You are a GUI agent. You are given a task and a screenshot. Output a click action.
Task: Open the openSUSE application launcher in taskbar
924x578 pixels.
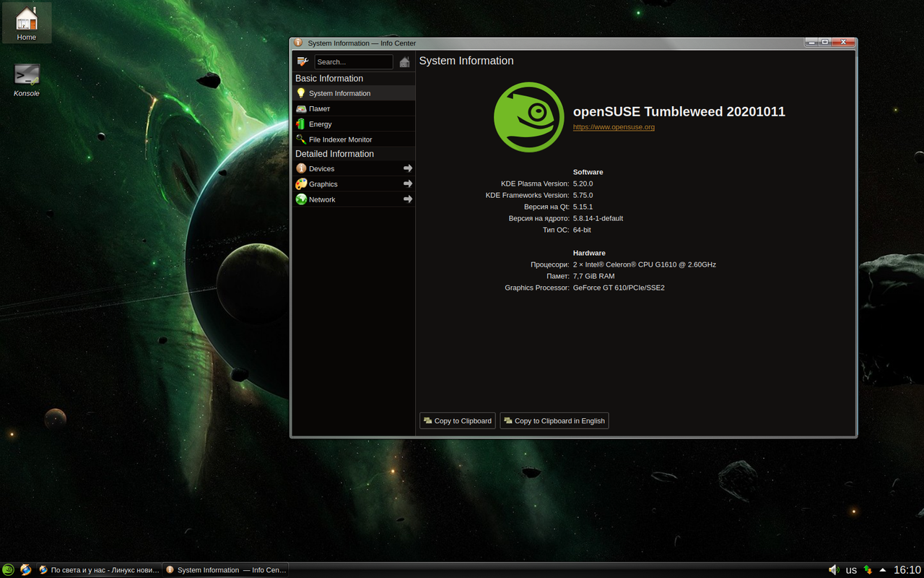click(x=8, y=570)
